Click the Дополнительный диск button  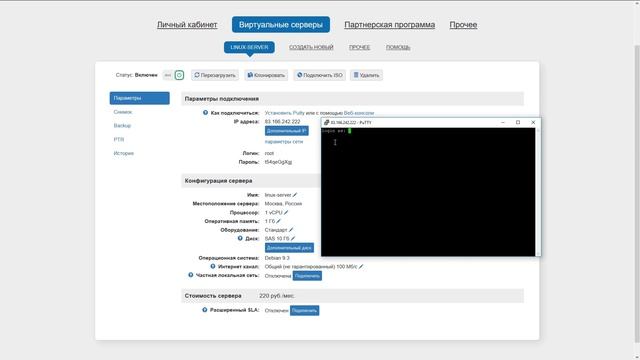(x=289, y=248)
